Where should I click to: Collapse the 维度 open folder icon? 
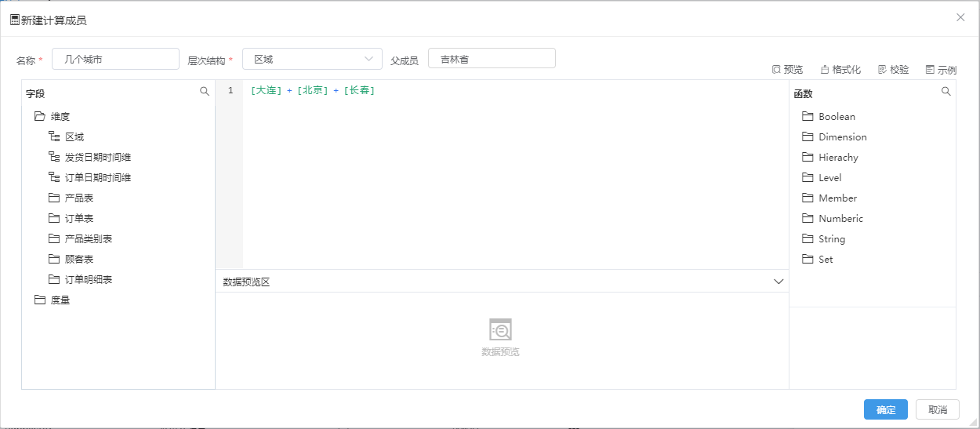click(x=40, y=116)
